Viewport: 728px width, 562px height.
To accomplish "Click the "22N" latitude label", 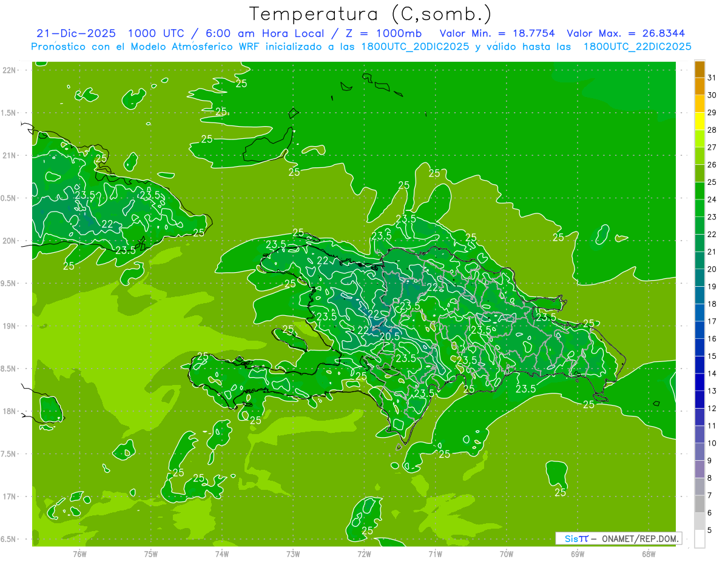I will point(8,70).
